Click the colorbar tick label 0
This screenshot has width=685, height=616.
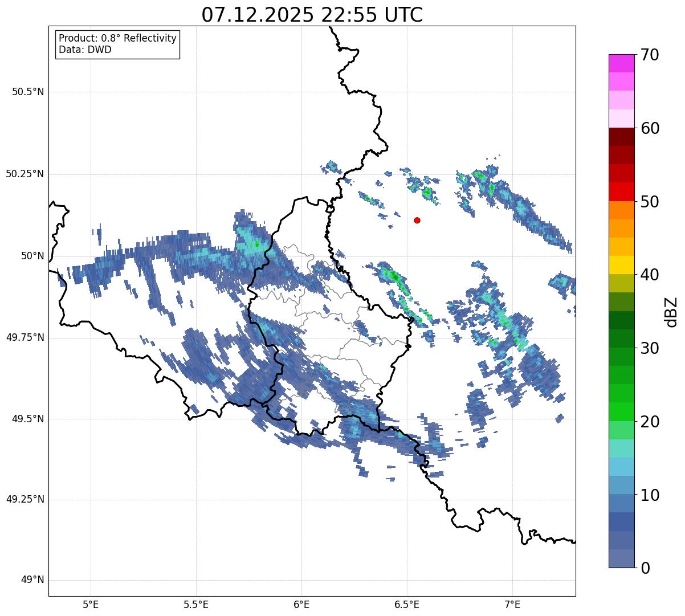tap(645, 568)
